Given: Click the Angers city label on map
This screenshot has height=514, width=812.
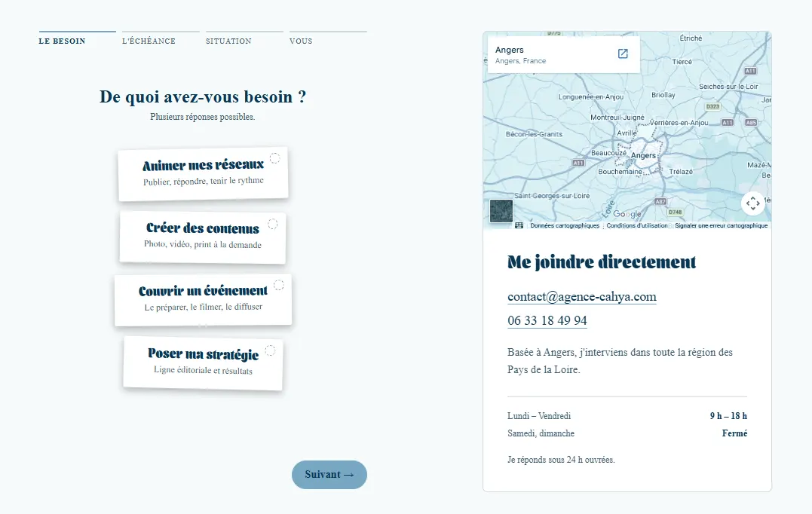Looking at the screenshot, I should click(643, 155).
